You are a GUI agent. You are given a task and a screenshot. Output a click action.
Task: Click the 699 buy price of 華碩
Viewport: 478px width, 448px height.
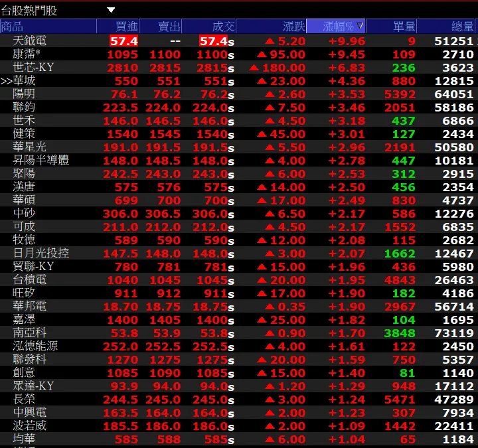[x=126, y=200]
